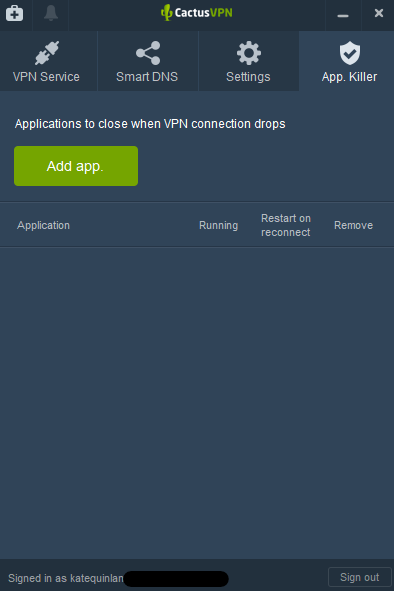Click the CactusVPN logo
Viewport: 394px width, 591px height.
[197, 13]
